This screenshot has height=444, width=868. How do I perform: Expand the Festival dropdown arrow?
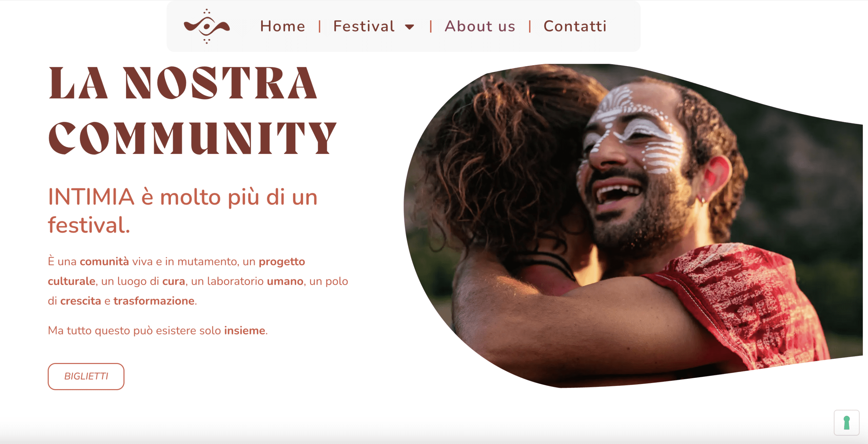(x=410, y=27)
